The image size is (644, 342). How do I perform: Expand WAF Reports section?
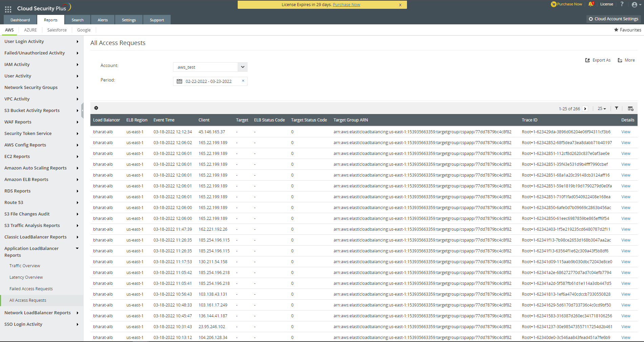pos(42,122)
